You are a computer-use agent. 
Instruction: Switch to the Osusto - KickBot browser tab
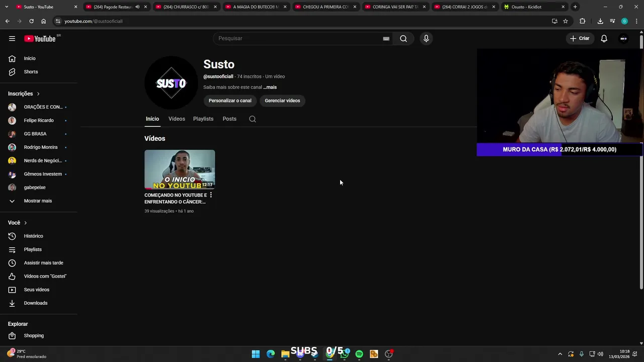click(x=534, y=7)
